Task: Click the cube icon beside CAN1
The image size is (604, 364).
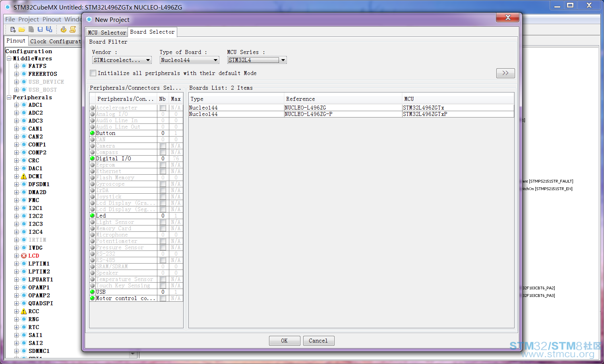Action: 24,129
